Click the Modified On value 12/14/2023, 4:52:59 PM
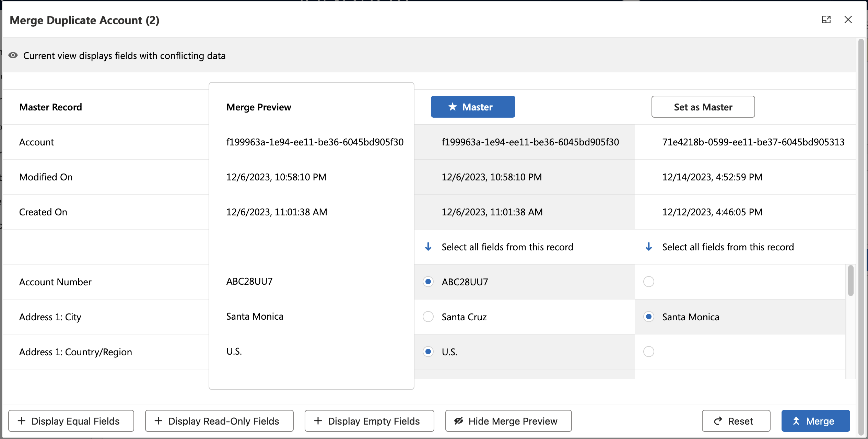 713,177
